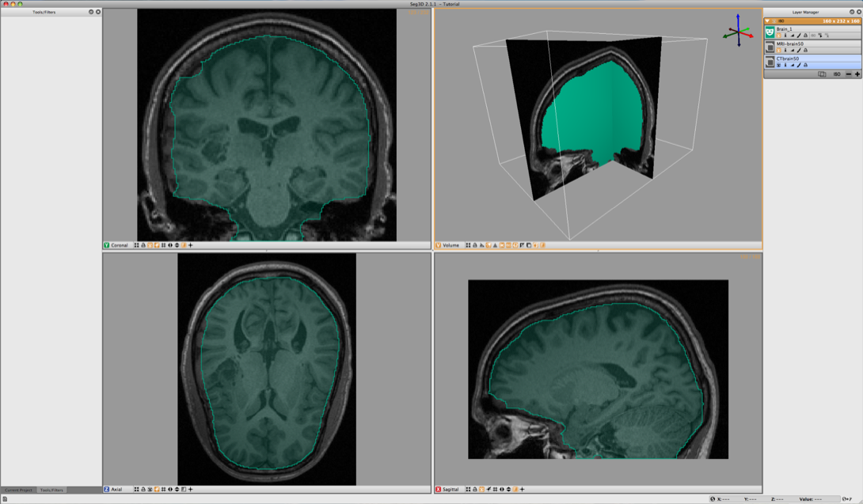This screenshot has height=504, width=863.
Task: Click grid icon in Axial viewer toolbar
Action: [163, 489]
